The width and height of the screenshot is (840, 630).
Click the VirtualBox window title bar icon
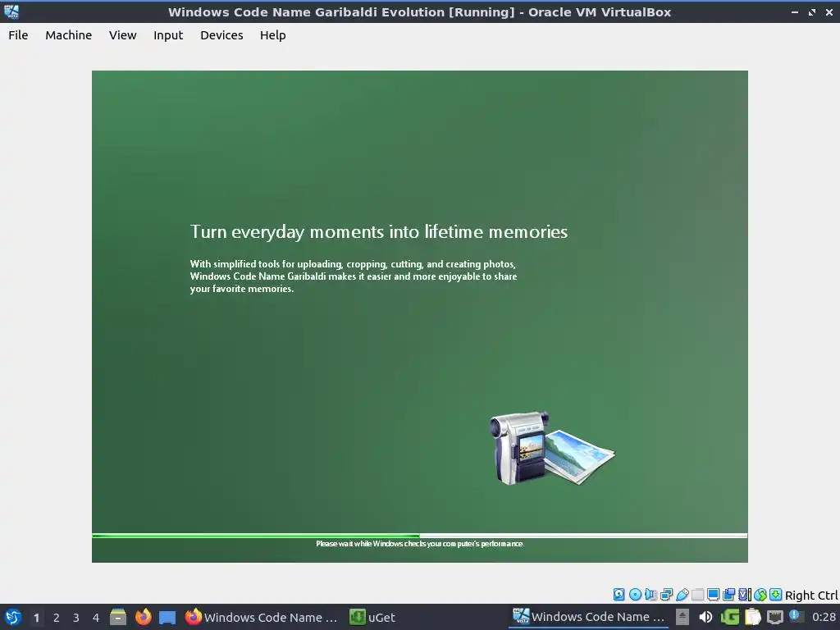point(11,11)
